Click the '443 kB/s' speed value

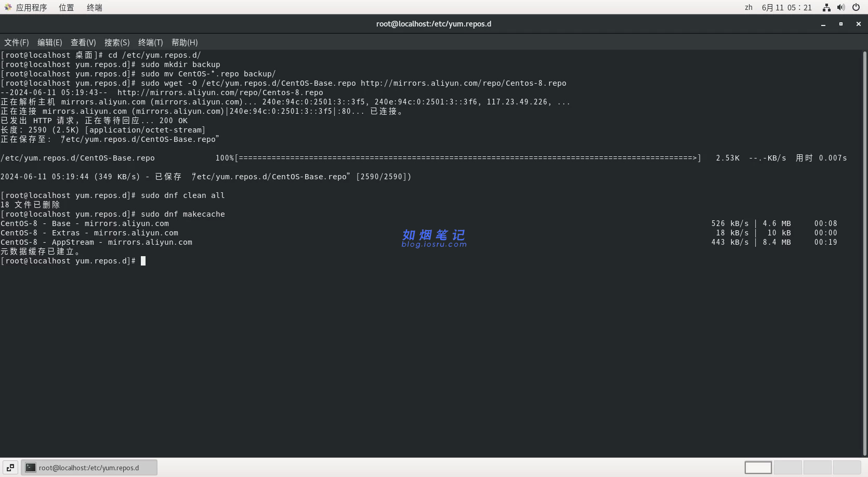[x=730, y=242]
